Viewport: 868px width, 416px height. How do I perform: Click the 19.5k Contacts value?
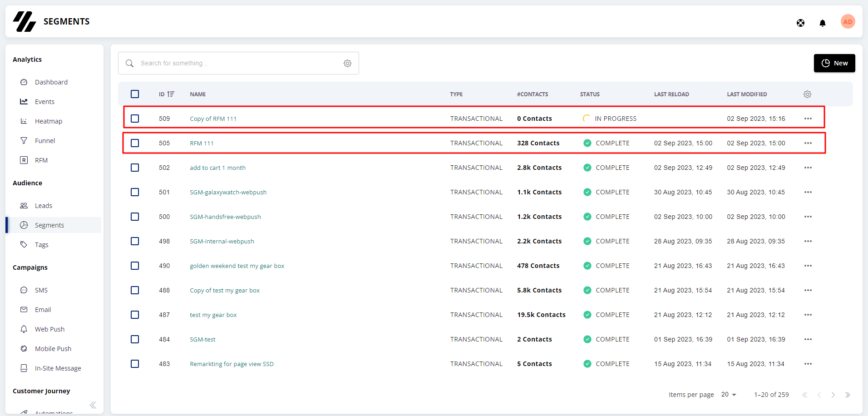[541, 315]
